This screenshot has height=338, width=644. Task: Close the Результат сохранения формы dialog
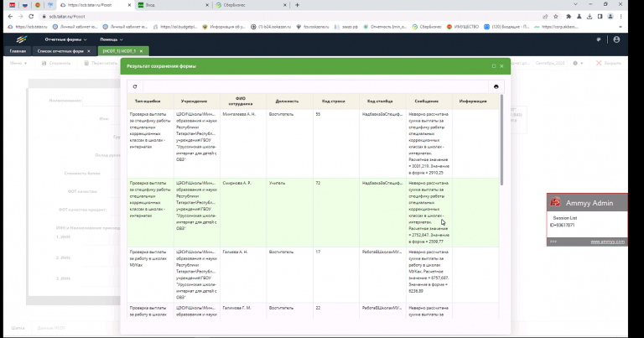coord(501,66)
